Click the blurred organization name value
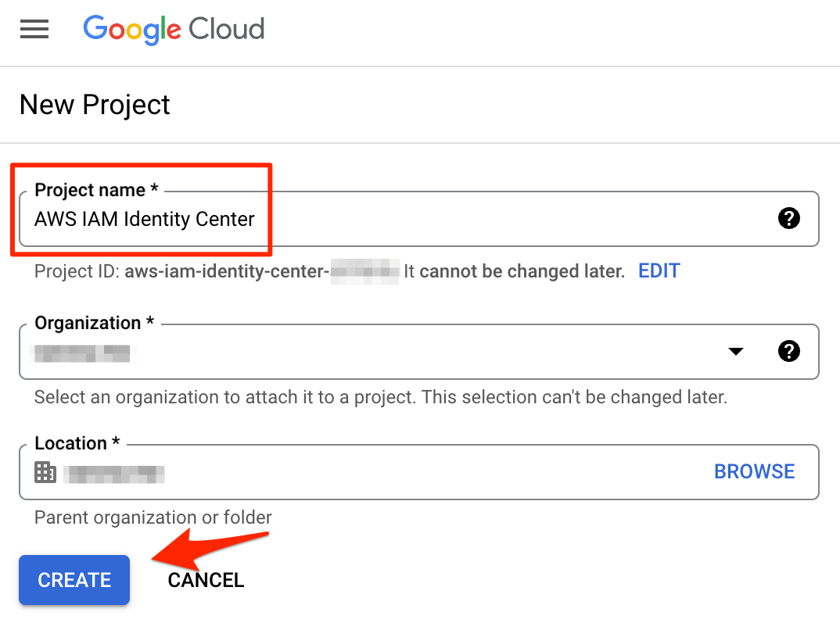The image size is (840, 630). (82, 354)
